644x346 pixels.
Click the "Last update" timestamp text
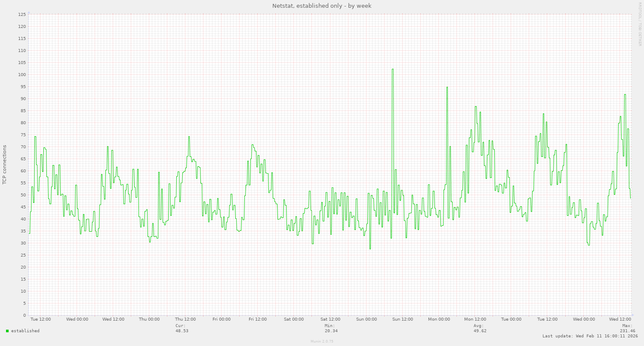tap(590, 336)
